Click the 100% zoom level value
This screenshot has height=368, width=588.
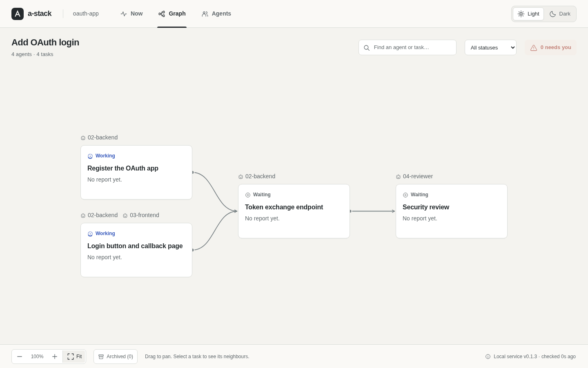point(37,357)
